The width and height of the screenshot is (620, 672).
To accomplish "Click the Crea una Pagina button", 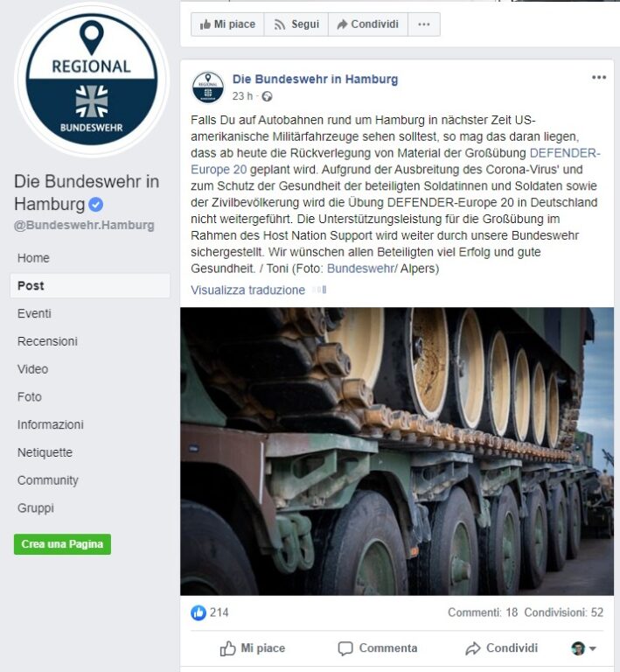I will point(62,544).
